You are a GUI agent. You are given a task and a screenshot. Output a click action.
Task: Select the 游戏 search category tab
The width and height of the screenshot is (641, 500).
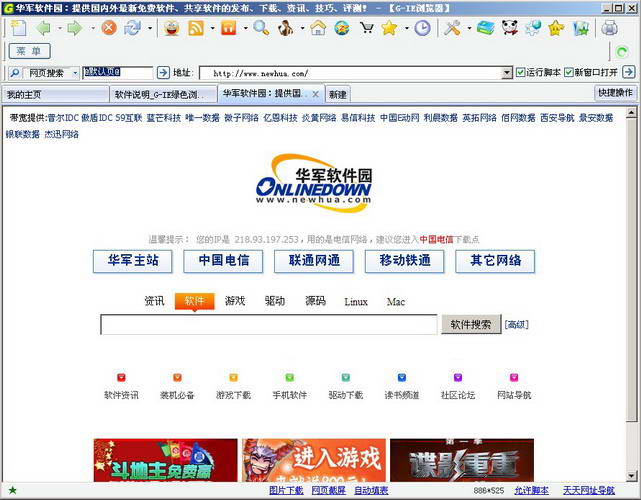click(x=235, y=301)
